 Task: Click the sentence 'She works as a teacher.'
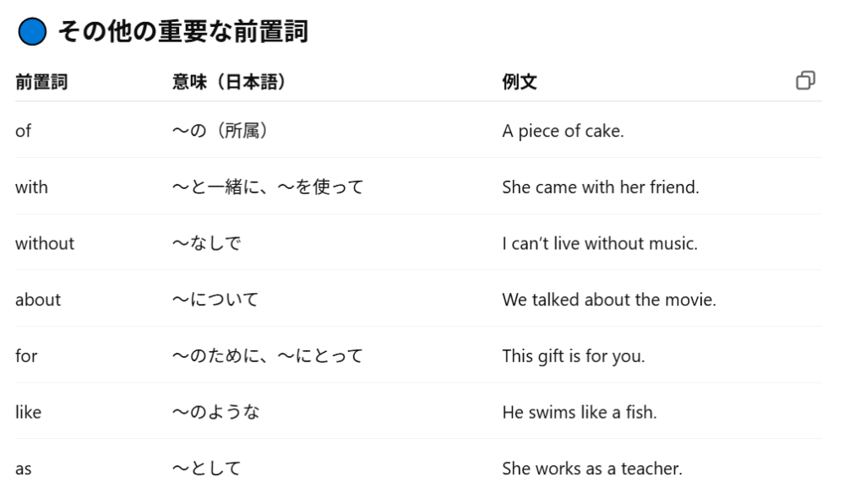point(592,469)
